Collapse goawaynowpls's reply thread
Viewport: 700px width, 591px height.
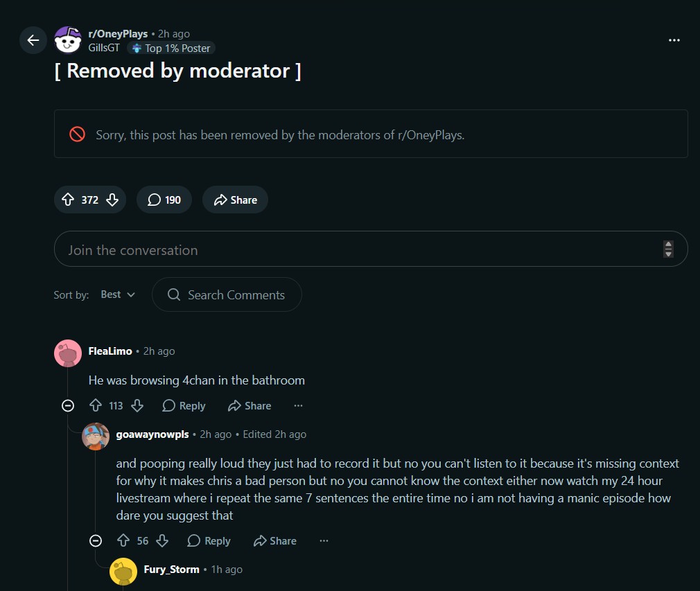click(96, 540)
